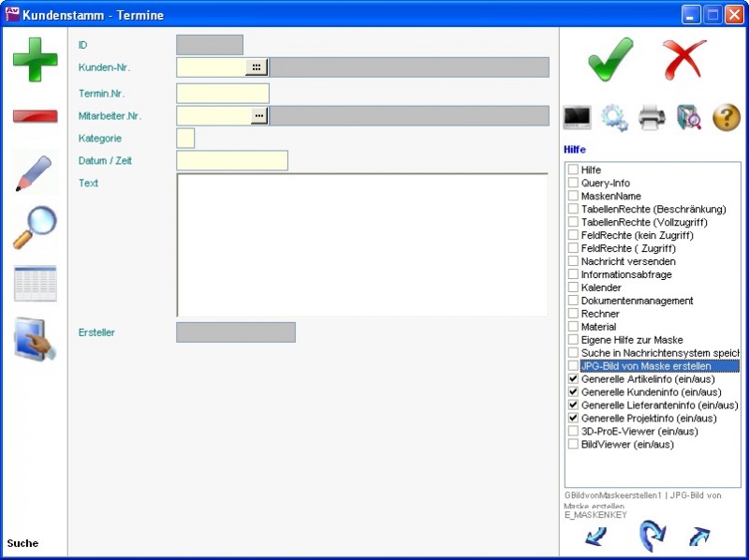Click inside the large Text area
The height and width of the screenshot is (560, 749).
(x=361, y=245)
